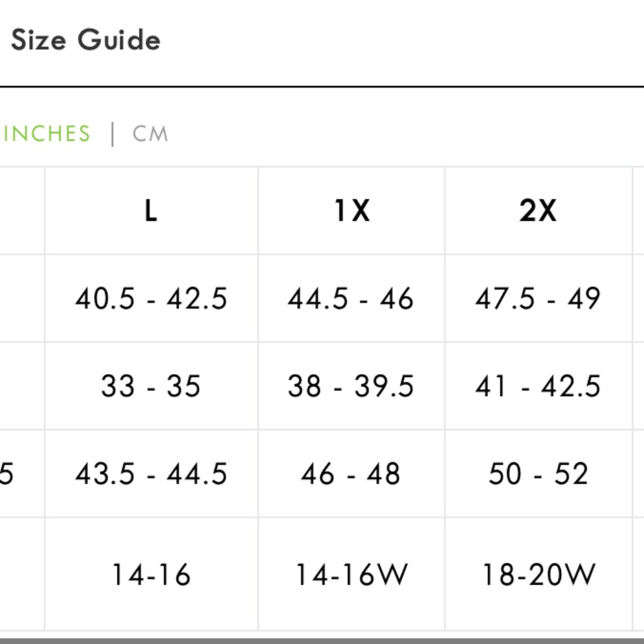Select the 2X size column header
Viewport: 644px width, 644px height.
[x=538, y=211]
